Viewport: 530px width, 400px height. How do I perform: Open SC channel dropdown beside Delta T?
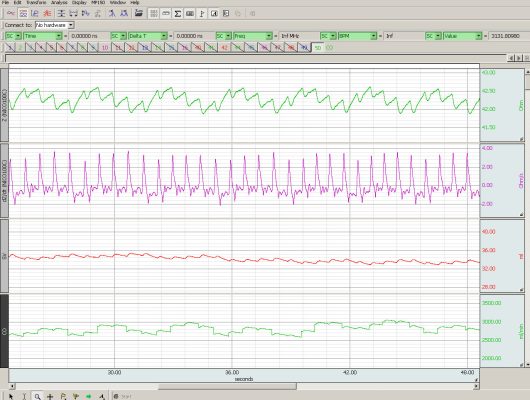119,36
